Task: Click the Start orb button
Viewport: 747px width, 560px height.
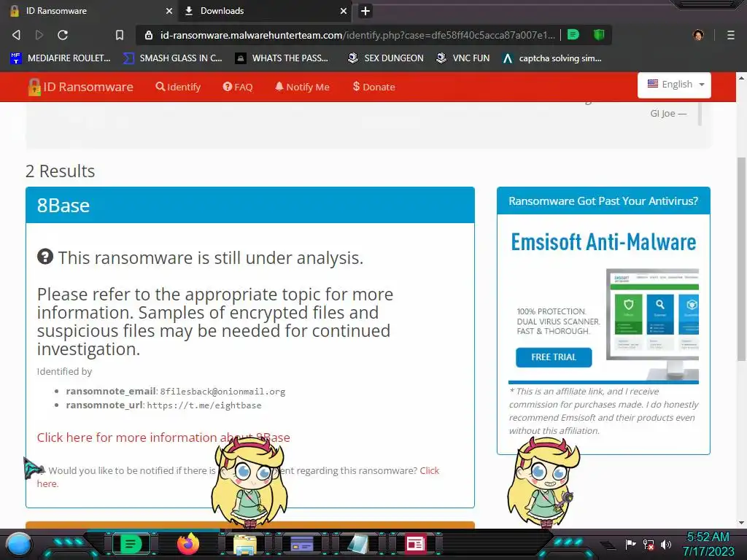Action: 19,544
